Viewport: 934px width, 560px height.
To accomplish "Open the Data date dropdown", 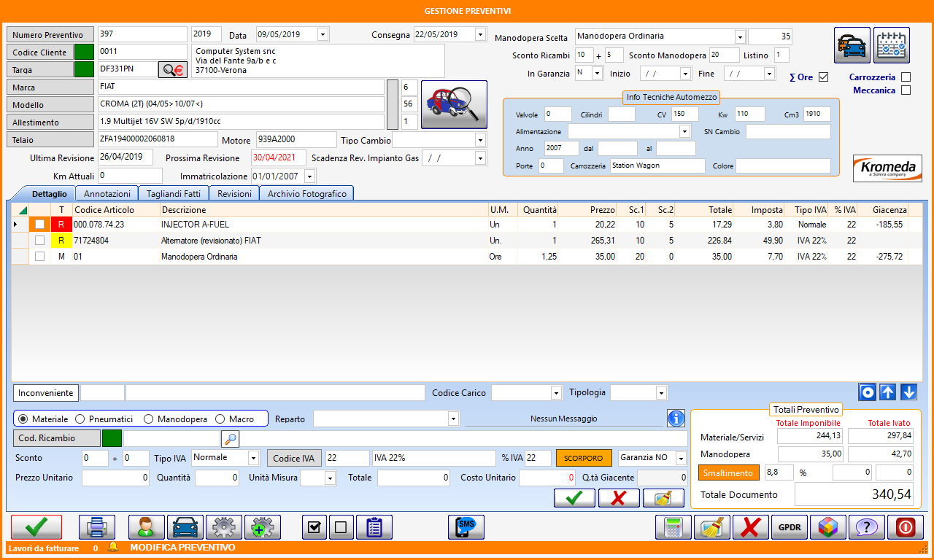I will [x=323, y=34].
